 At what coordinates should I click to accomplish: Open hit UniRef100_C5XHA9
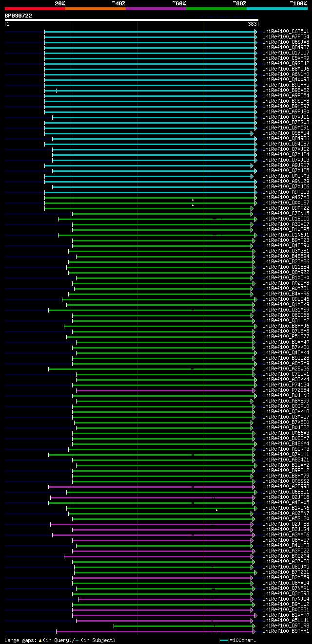pos(286,58)
